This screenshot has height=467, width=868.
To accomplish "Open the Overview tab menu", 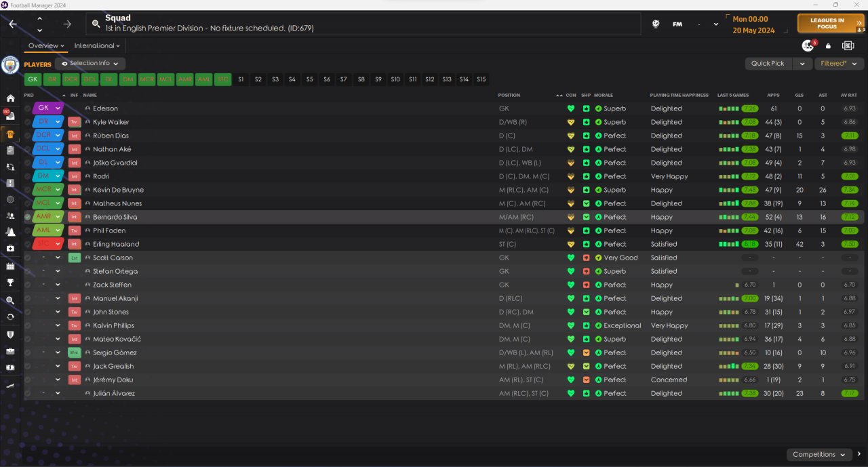I will (46, 45).
